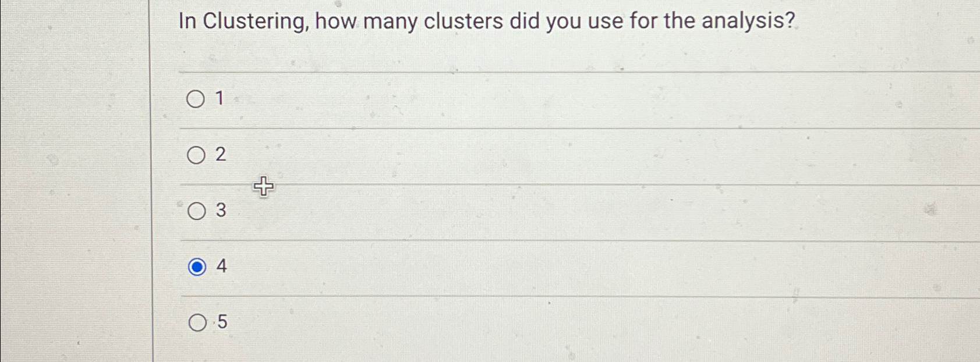This screenshot has height=362, width=980.
Task: Click the answer label showing 2
Action: pos(221,154)
